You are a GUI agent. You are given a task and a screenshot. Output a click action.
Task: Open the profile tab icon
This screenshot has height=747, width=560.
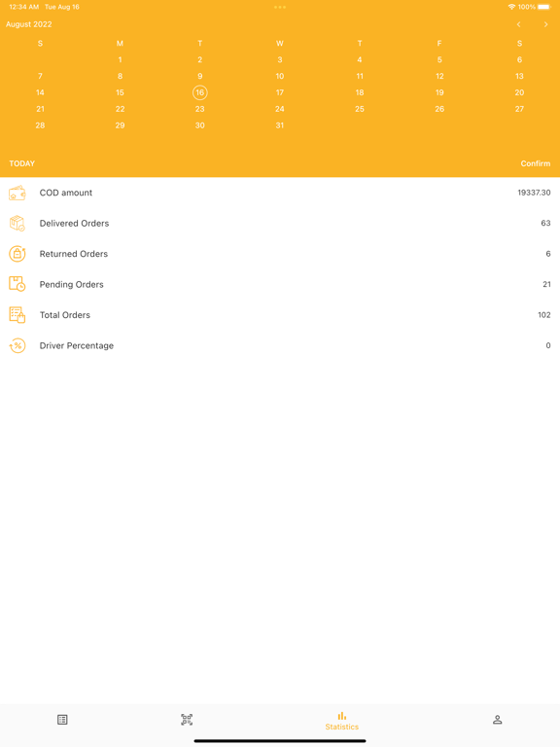[x=497, y=720]
